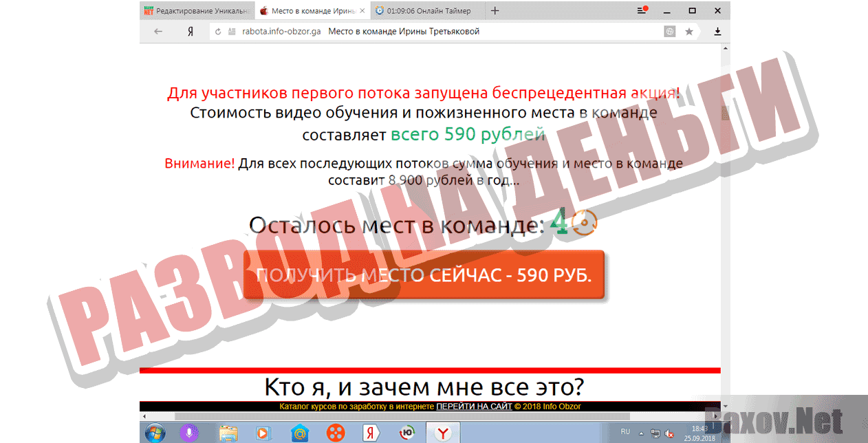
Task: Click the browser extension icon in address bar
Action: [669, 31]
